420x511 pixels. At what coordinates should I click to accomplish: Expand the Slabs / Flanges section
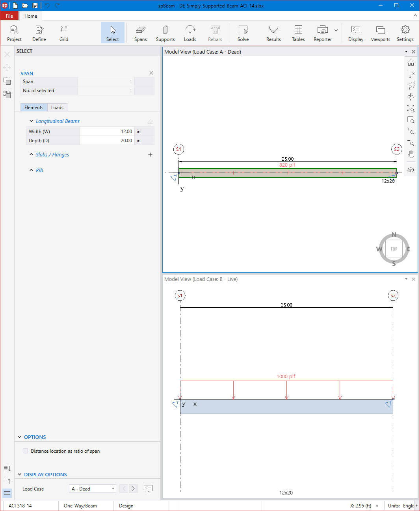(32, 155)
